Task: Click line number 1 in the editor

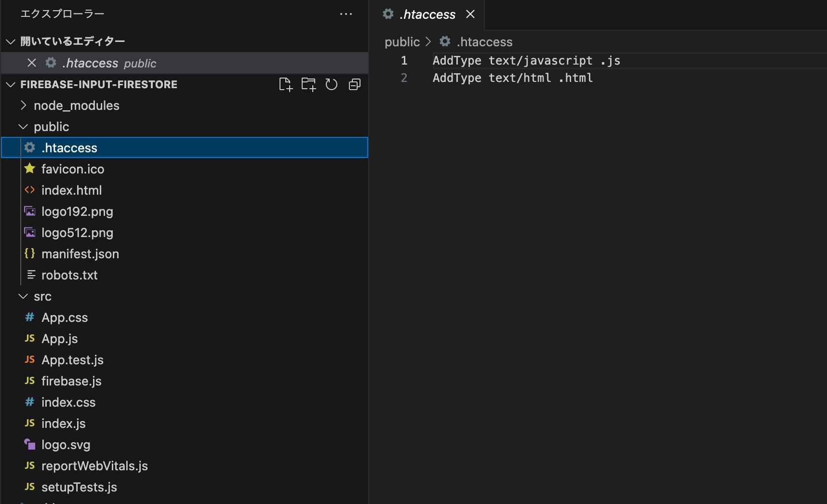Action: coord(404,60)
